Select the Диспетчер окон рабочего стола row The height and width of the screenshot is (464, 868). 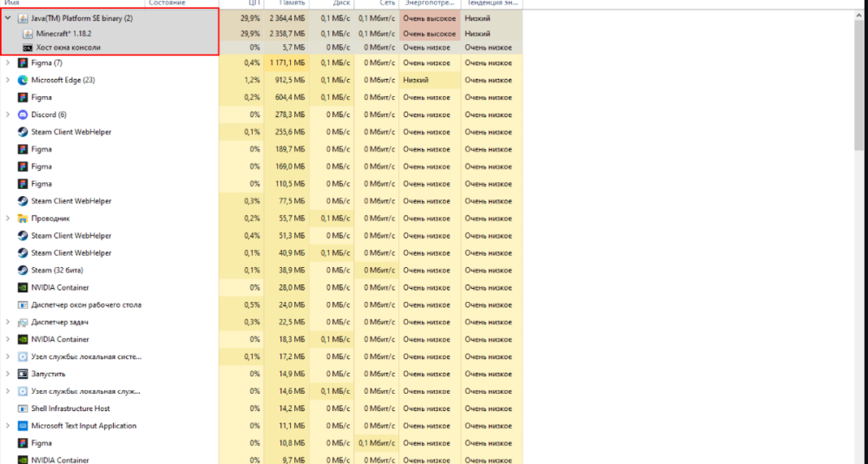[x=86, y=304]
